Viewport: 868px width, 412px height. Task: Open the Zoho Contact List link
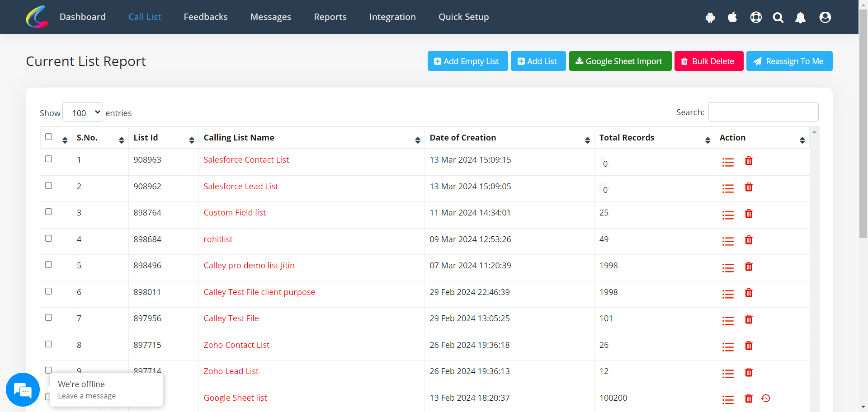236,345
